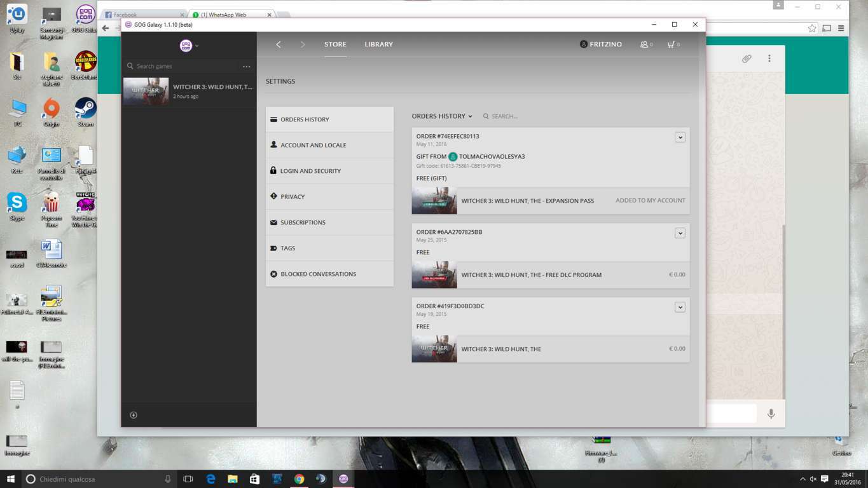Expand order #419F3D0BD3DC dropdown arrow
Screen dimensions: 868x488
pos(680,307)
